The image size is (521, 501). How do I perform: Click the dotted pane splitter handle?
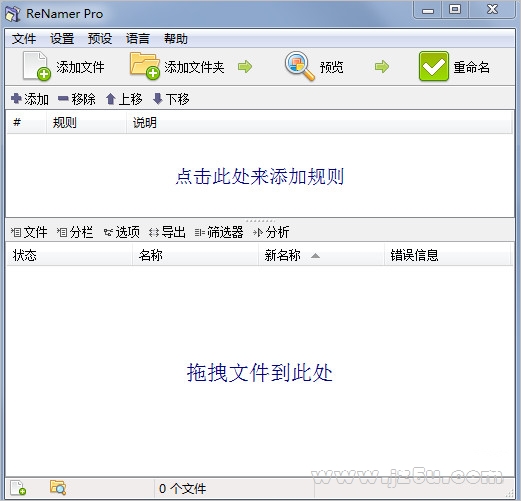(260, 221)
